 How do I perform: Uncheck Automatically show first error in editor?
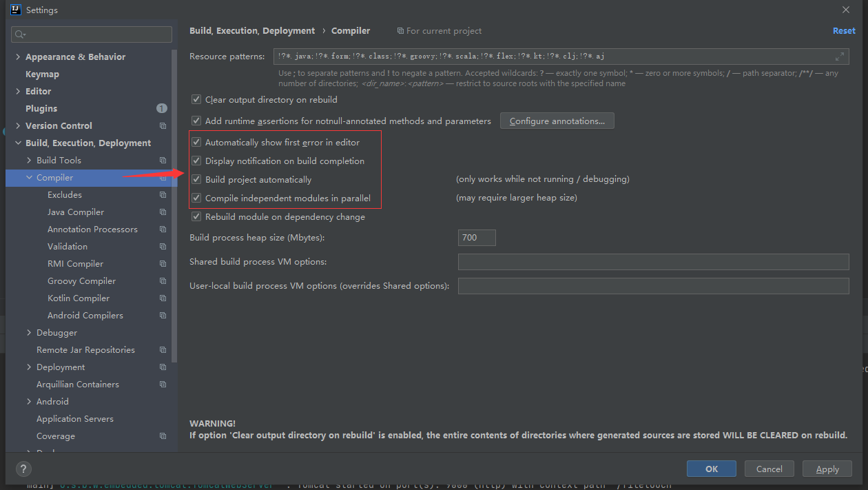point(196,143)
